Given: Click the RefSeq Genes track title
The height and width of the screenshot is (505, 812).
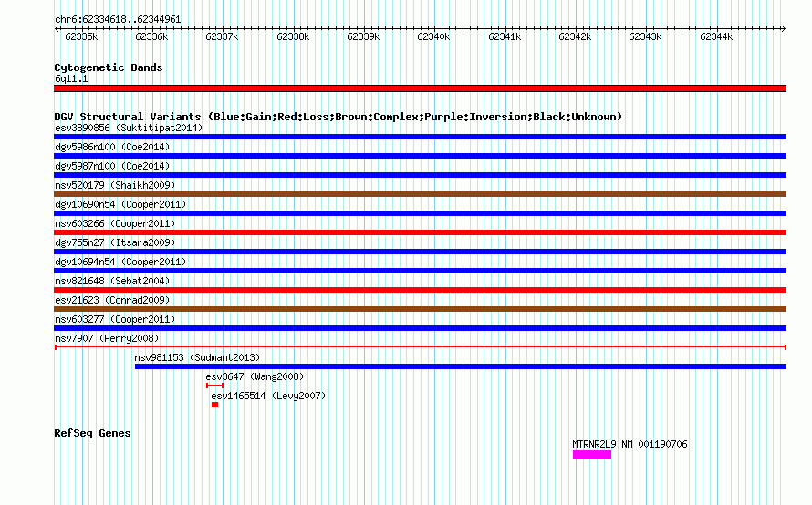Looking at the screenshot, I should 92,433.
